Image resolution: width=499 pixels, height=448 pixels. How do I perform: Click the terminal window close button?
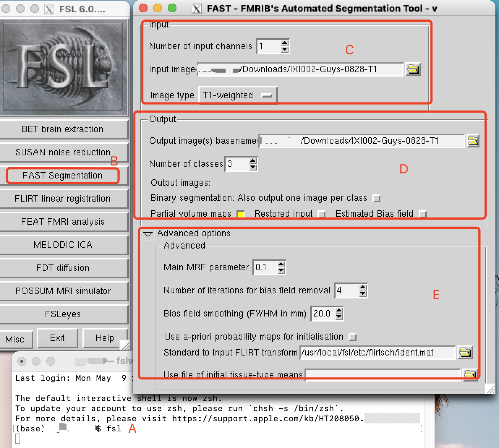point(22,361)
